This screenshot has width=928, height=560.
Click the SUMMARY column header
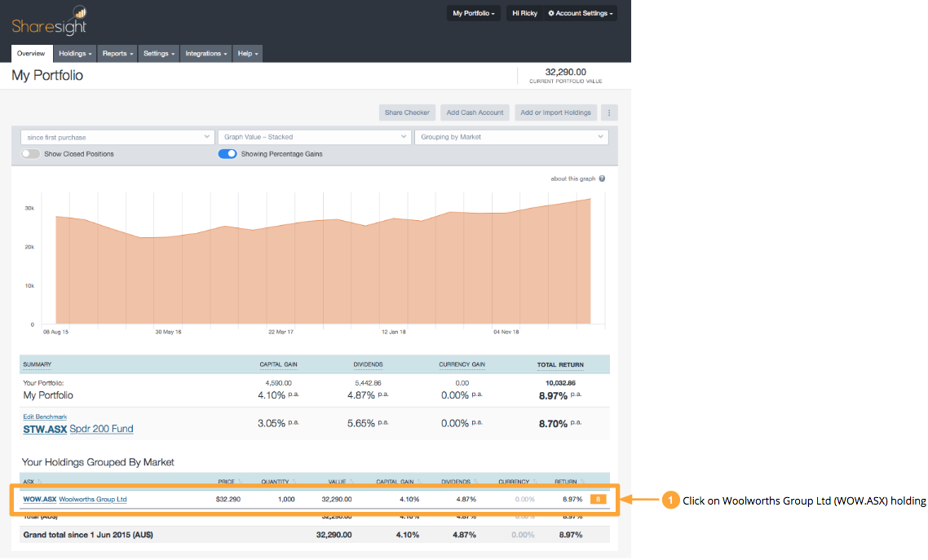(x=38, y=364)
